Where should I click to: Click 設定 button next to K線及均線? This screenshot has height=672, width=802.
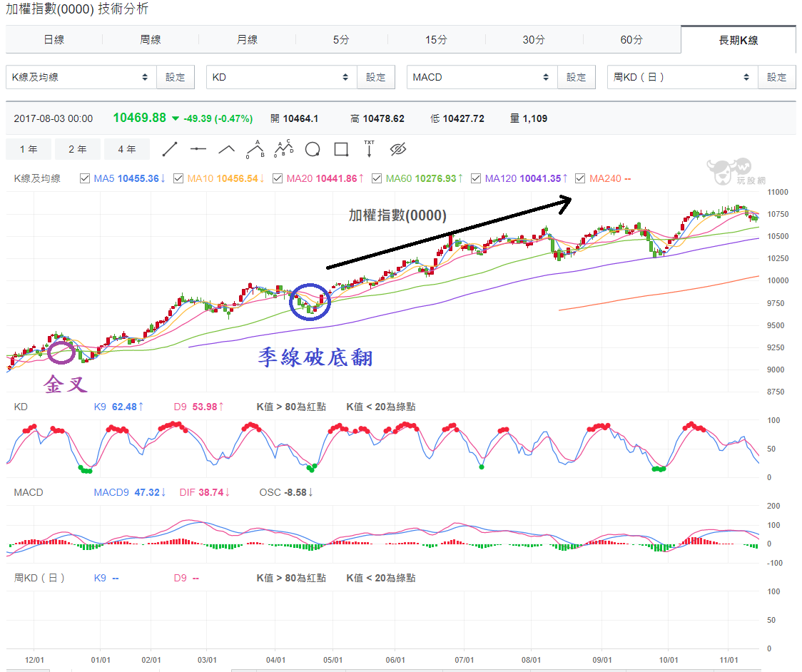(x=176, y=77)
